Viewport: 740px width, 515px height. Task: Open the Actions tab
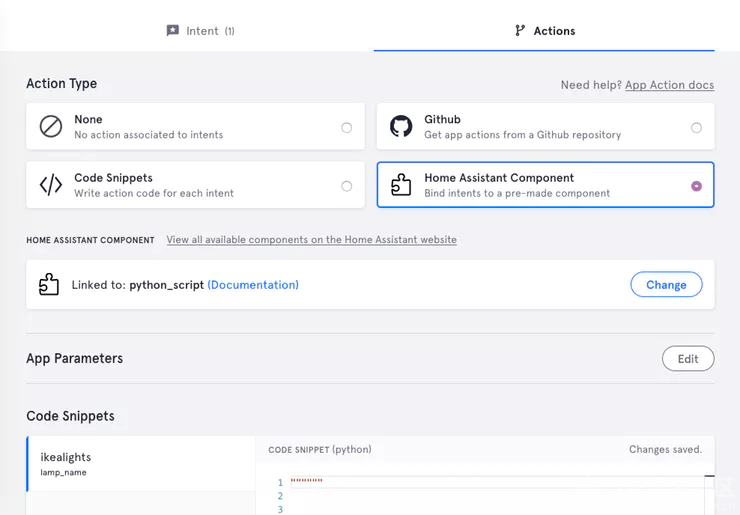click(x=545, y=31)
